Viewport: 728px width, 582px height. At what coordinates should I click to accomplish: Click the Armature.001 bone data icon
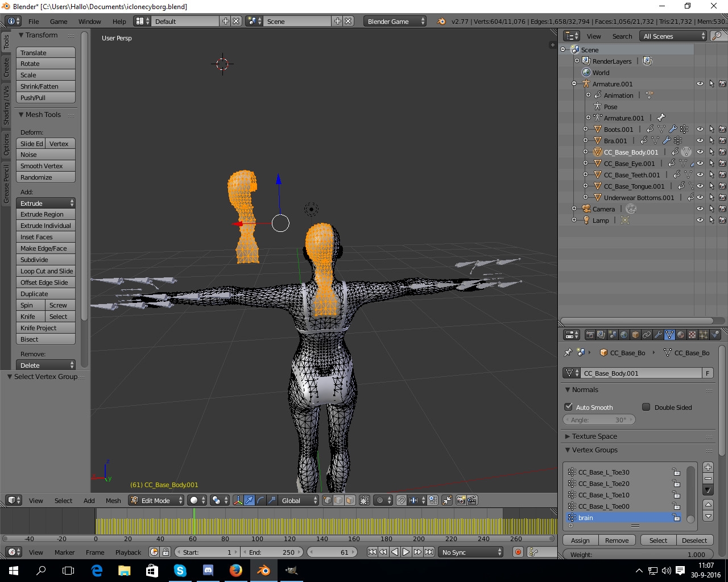(661, 118)
